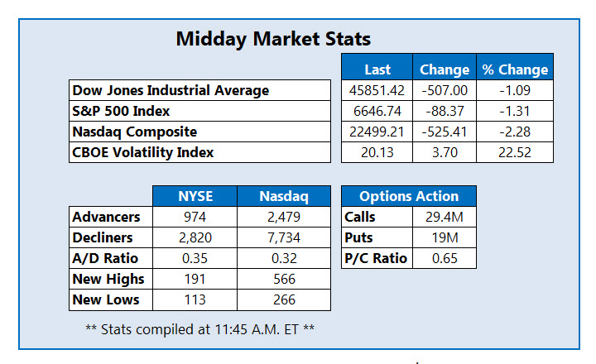Click the Midday Market Stats title
Screen dimensions: 596x364
pos(273,39)
